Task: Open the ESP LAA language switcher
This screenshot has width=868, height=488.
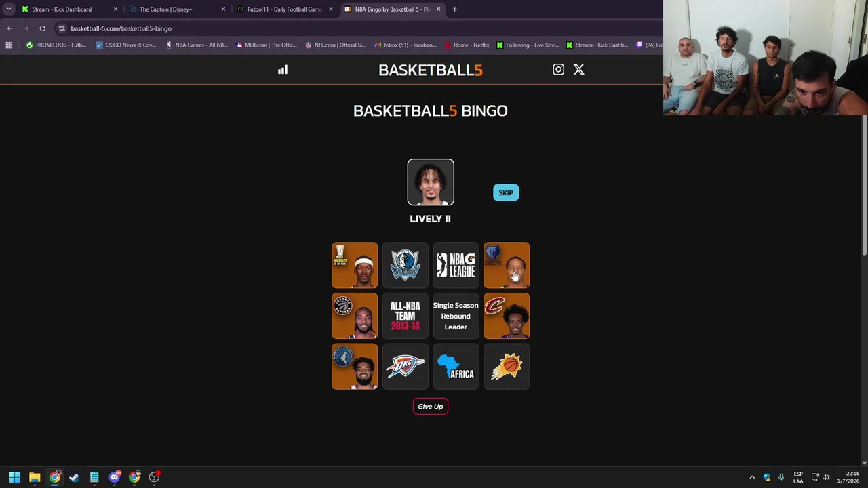Action: [x=798, y=477]
